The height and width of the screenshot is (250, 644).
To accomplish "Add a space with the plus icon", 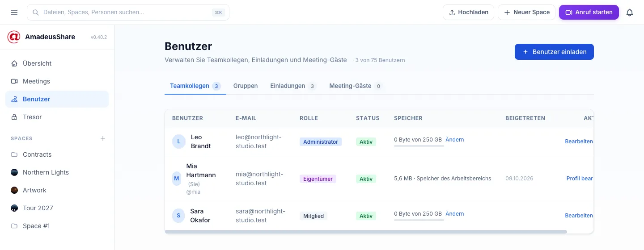I will pyautogui.click(x=103, y=138).
